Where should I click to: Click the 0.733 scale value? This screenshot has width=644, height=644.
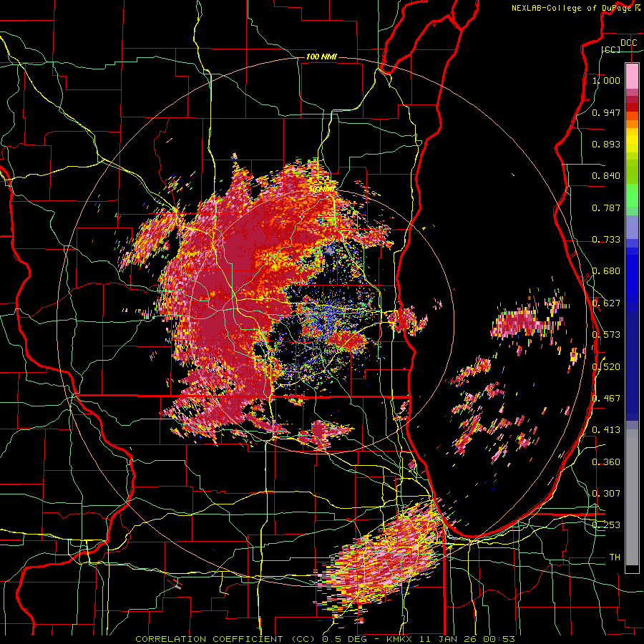point(606,240)
